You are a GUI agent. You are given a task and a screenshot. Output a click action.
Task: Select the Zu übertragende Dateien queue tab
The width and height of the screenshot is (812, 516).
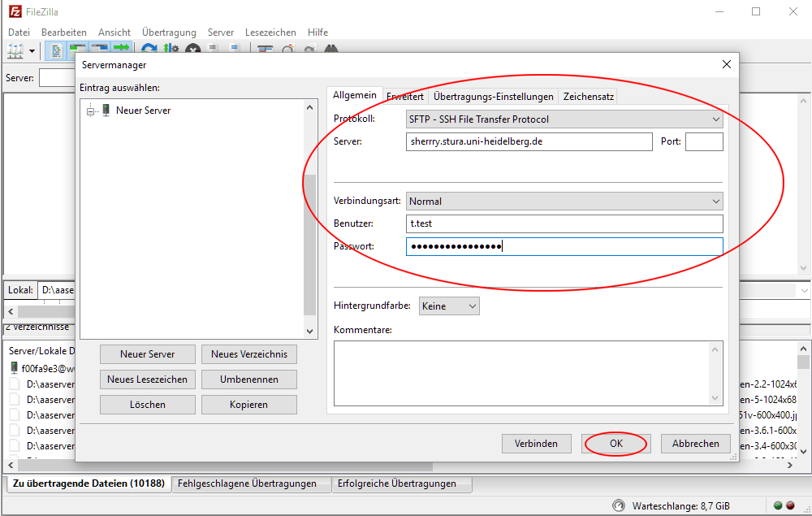(89, 483)
